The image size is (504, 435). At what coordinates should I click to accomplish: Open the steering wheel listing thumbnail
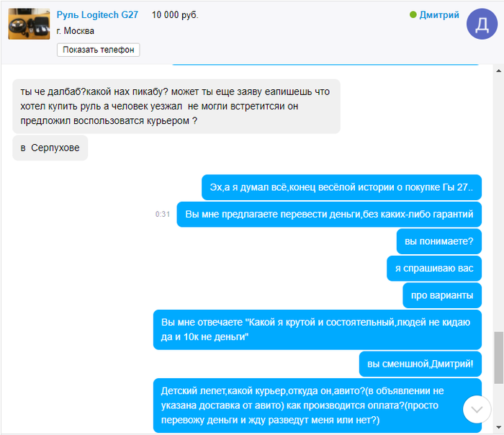click(x=29, y=24)
